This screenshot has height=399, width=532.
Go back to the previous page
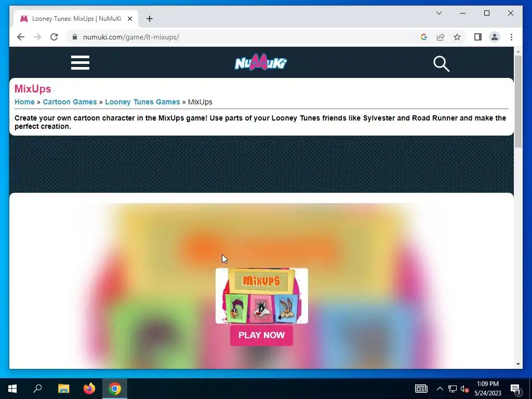click(21, 37)
